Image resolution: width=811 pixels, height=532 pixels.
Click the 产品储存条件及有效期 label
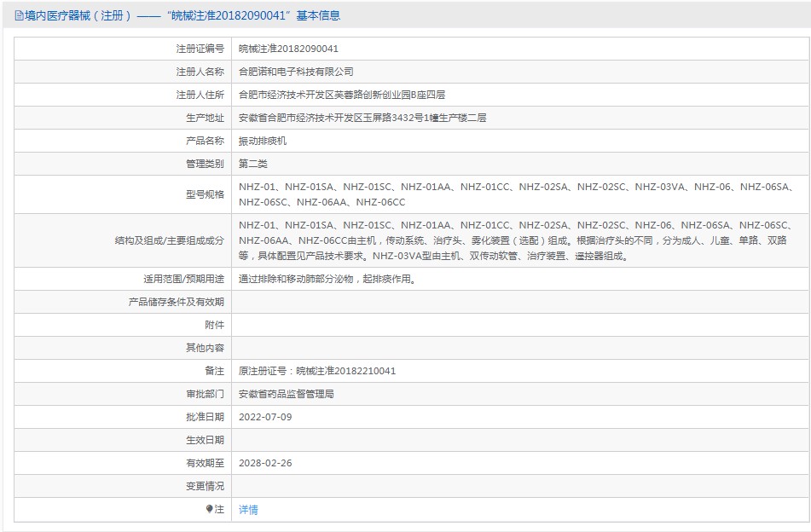(x=177, y=302)
